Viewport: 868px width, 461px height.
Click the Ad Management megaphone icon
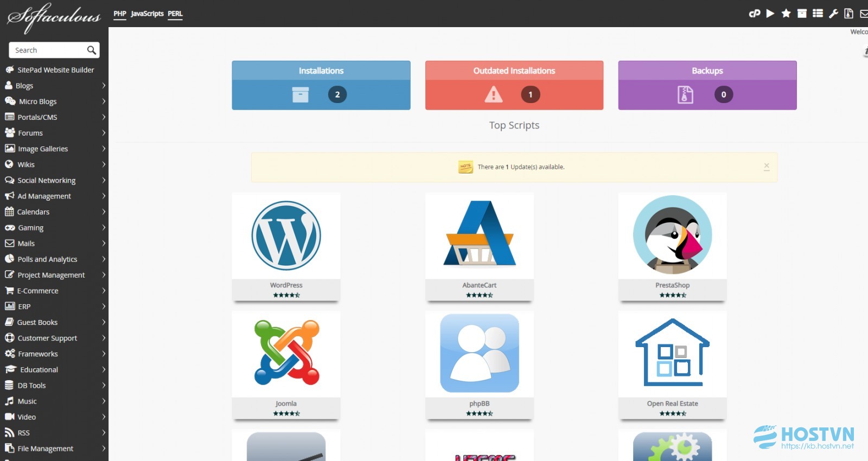tap(10, 196)
